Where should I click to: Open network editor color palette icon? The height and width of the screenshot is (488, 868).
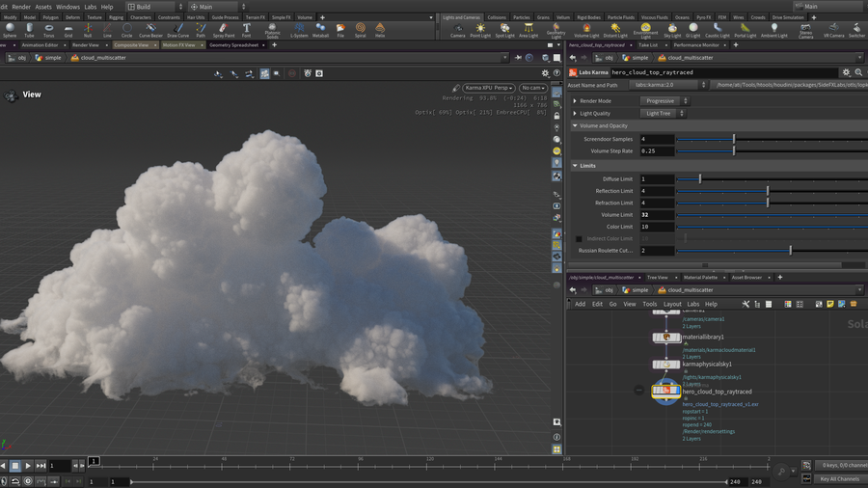click(x=788, y=304)
